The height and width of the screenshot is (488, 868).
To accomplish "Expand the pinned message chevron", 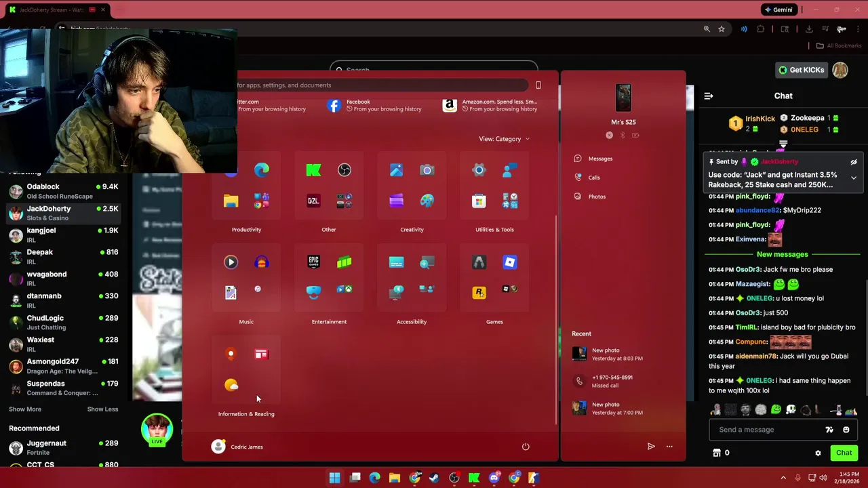I will 854,178.
